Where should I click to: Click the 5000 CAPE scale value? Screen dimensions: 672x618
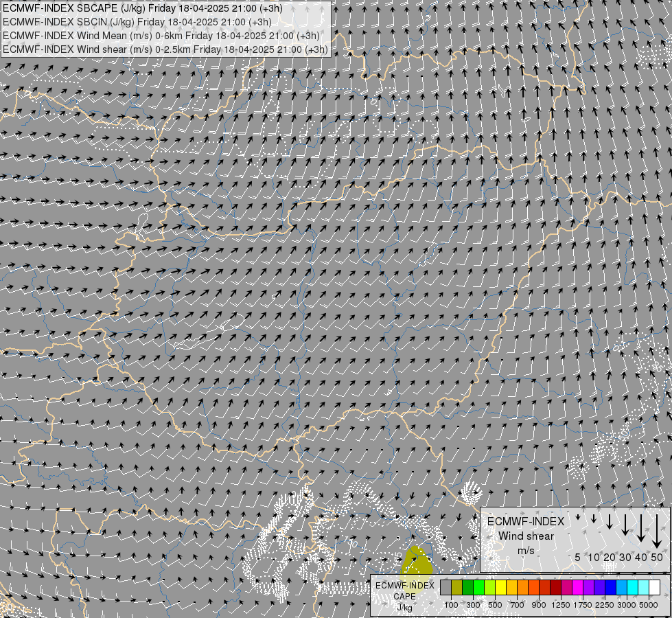pos(649,605)
